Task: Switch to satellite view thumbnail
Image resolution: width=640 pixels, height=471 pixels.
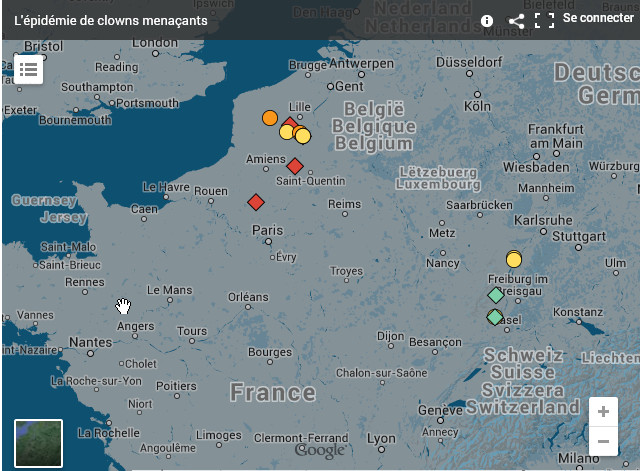Action: click(39, 443)
